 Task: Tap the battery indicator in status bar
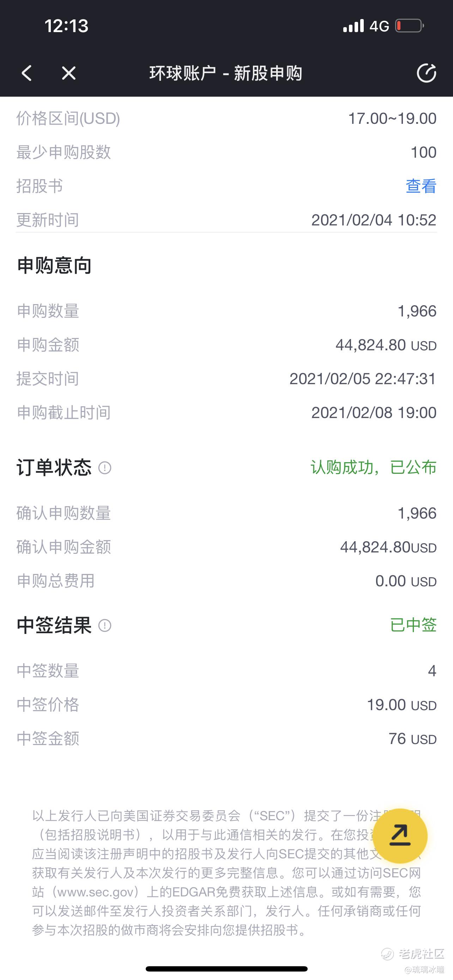[409, 26]
